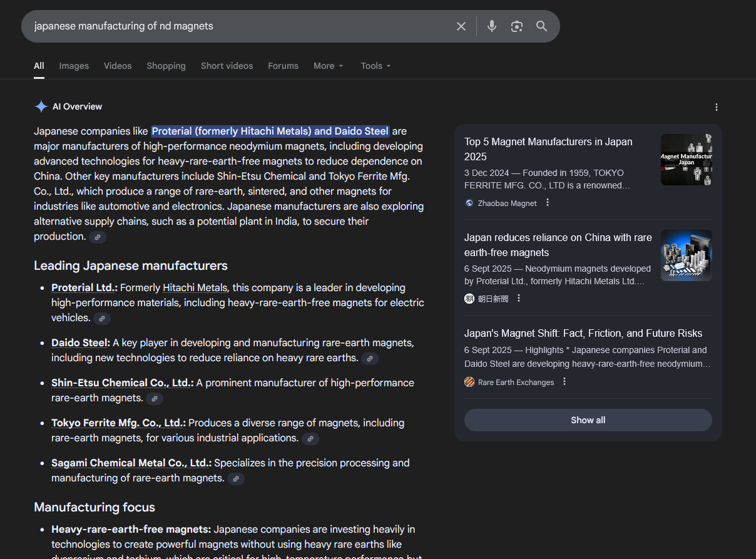Image resolution: width=756 pixels, height=559 pixels.
Task: Submit search with the magnifying glass icon
Action: [x=541, y=26]
